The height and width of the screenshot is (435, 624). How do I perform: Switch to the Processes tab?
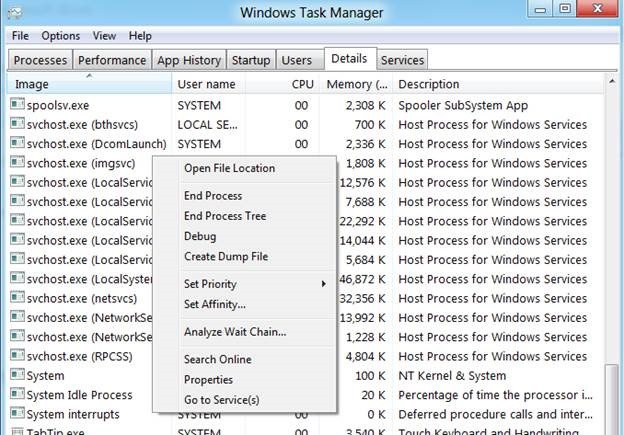40,60
